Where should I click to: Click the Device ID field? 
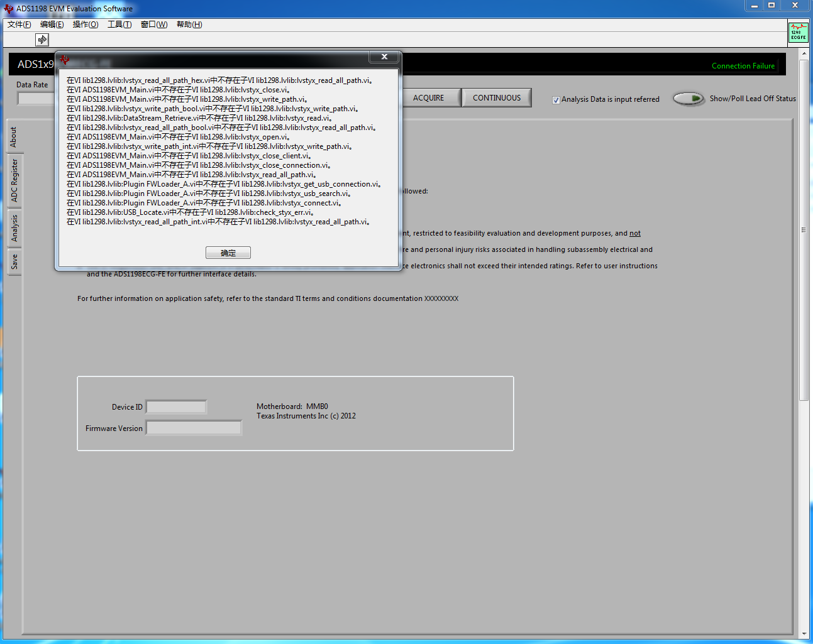tap(177, 407)
